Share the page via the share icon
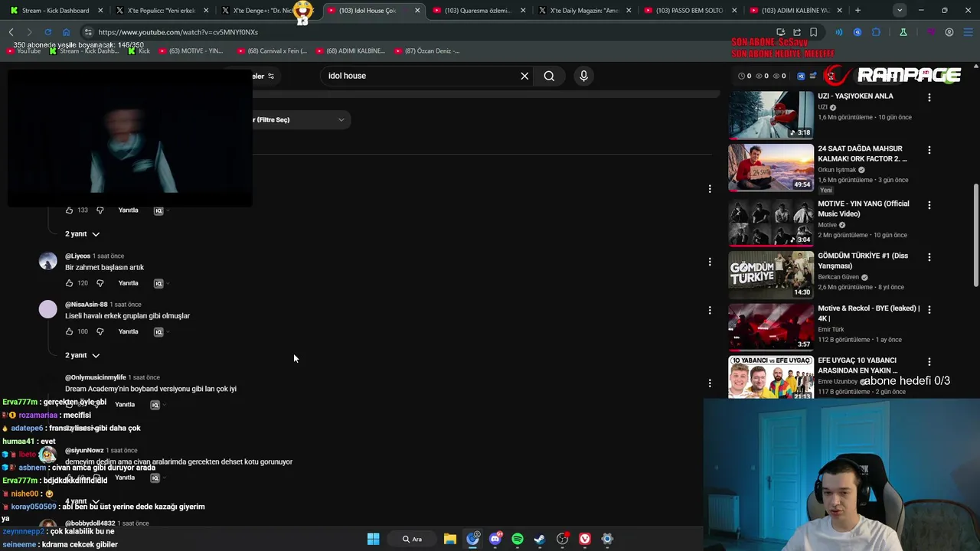This screenshot has height=551, width=980. (797, 32)
